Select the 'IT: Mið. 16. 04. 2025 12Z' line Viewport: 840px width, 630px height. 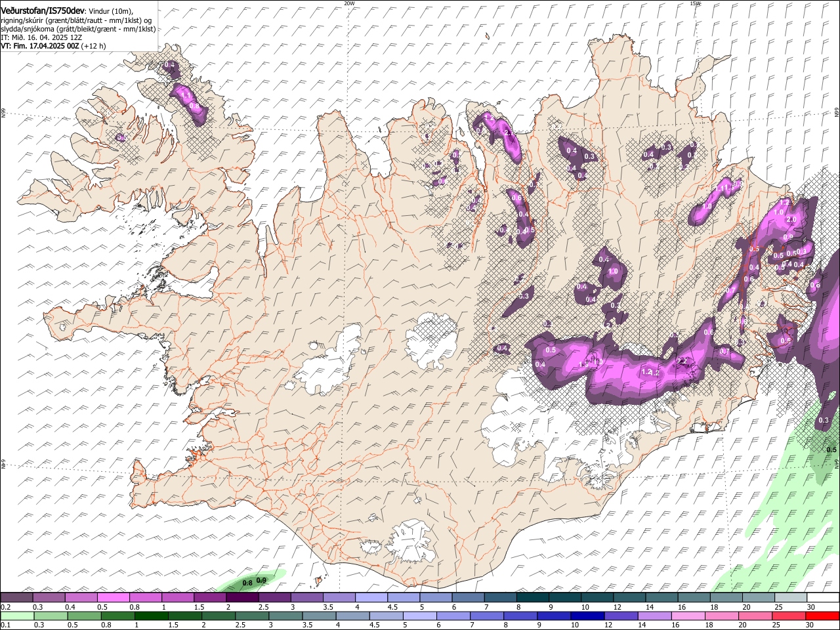[x=41, y=37]
